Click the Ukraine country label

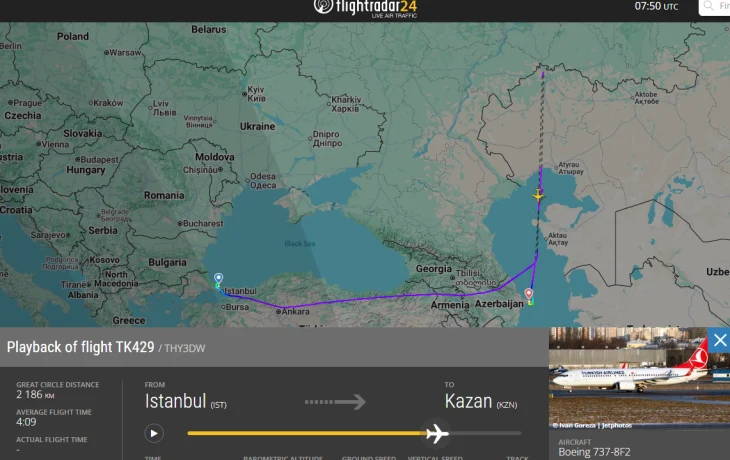pyautogui.click(x=257, y=126)
